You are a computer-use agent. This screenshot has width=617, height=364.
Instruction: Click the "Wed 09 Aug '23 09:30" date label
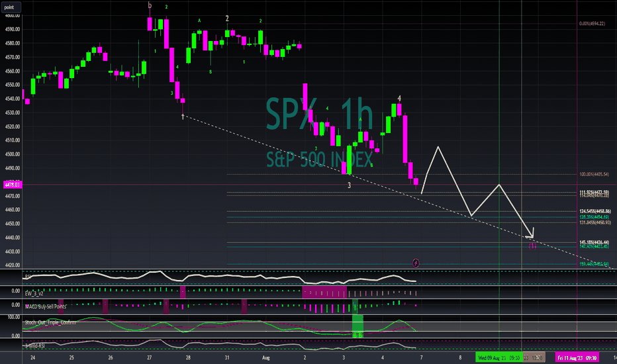tap(499, 357)
